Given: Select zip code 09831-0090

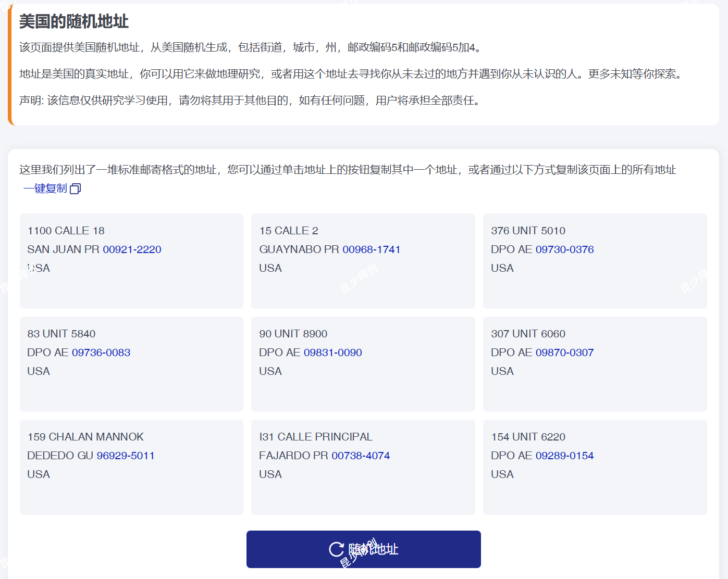Looking at the screenshot, I should 332,353.
